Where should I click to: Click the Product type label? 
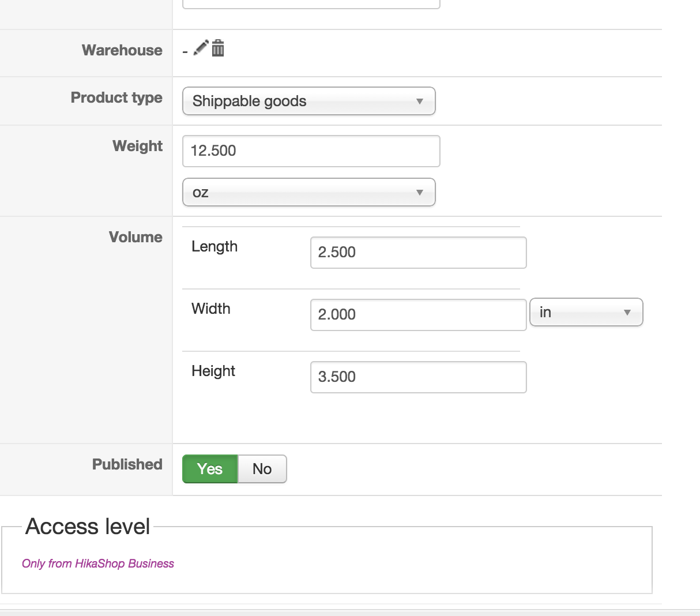click(x=116, y=97)
